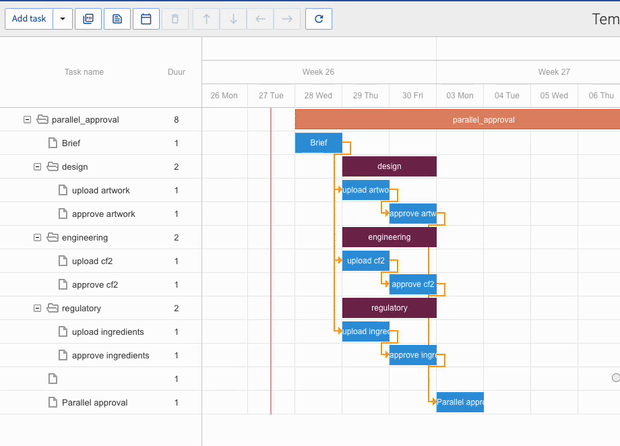Click the blue Brief task bar
Viewport: 620px width, 446px height.
pos(318,143)
